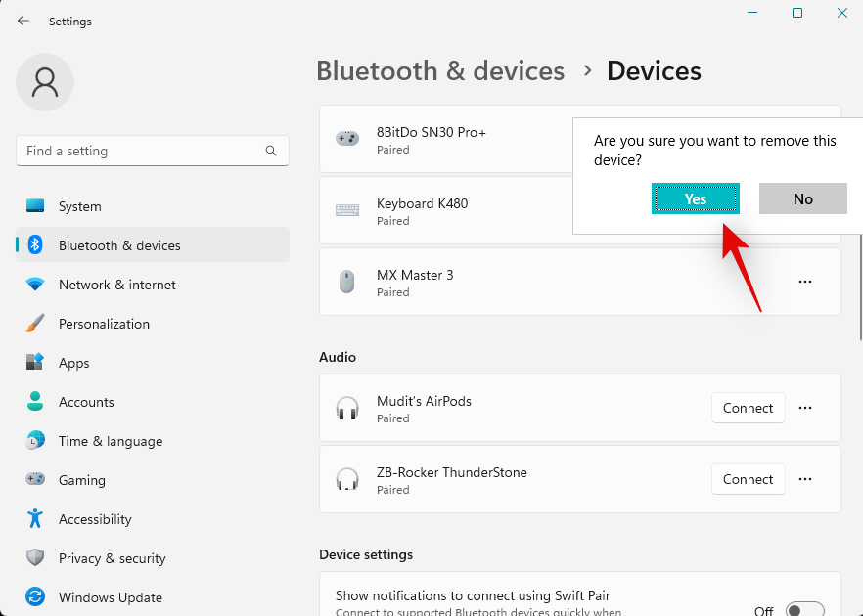The width and height of the screenshot is (863, 616).
Task: Confirm device removal with Yes
Action: 696,198
